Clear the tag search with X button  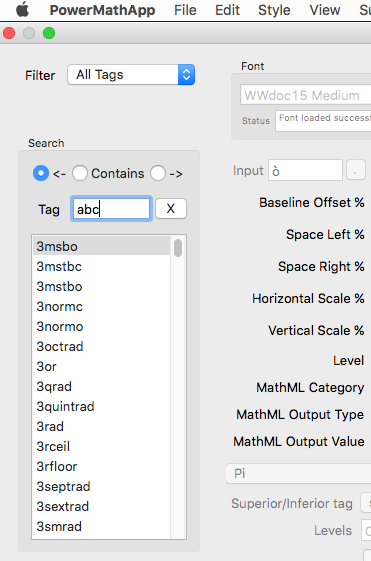(171, 209)
